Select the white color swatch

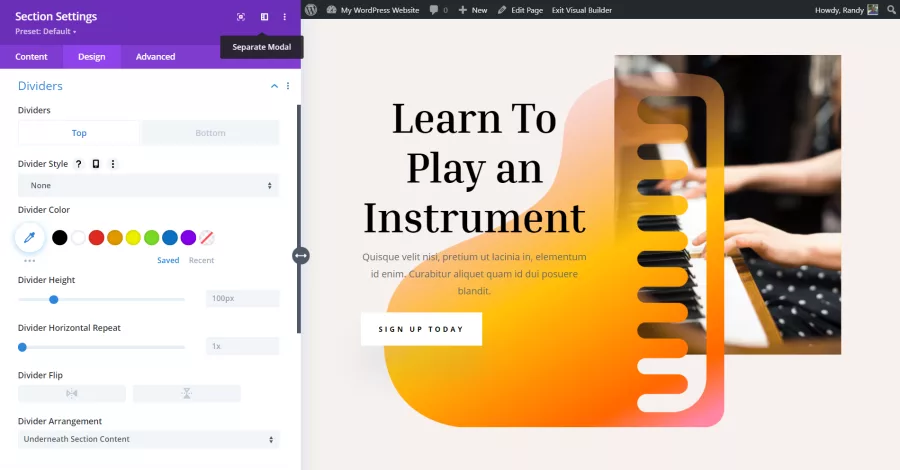78,237
